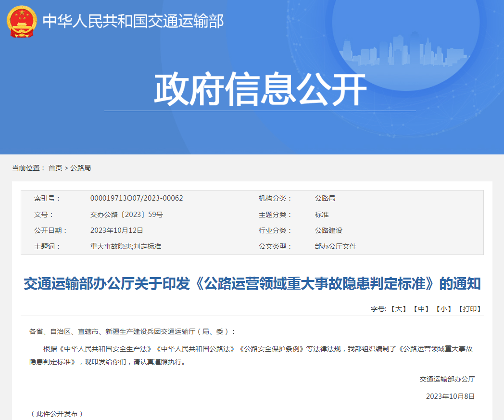Click the publication date 2023年10月12日

point(117,230)
